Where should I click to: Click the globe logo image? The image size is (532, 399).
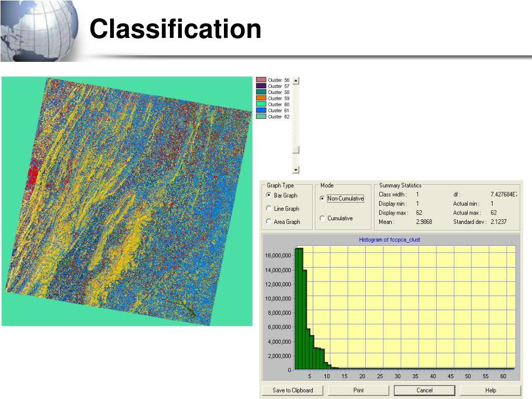(x=39, y=31)
